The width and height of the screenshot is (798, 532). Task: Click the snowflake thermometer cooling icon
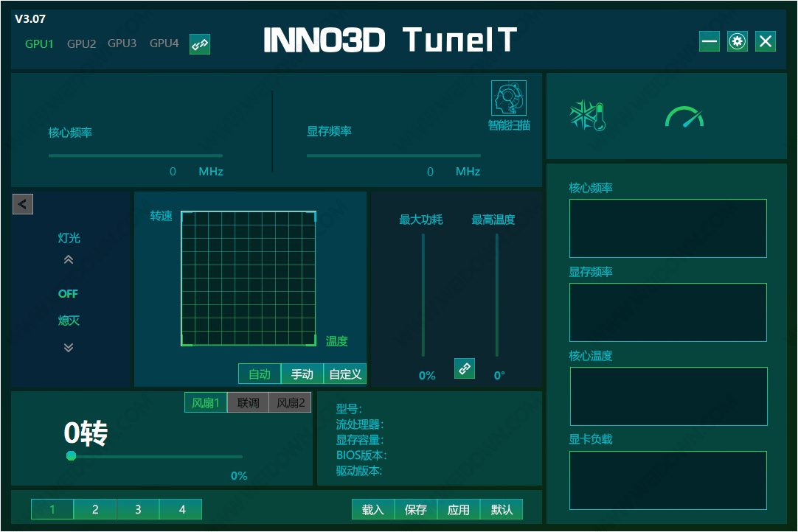coord(587,116)
